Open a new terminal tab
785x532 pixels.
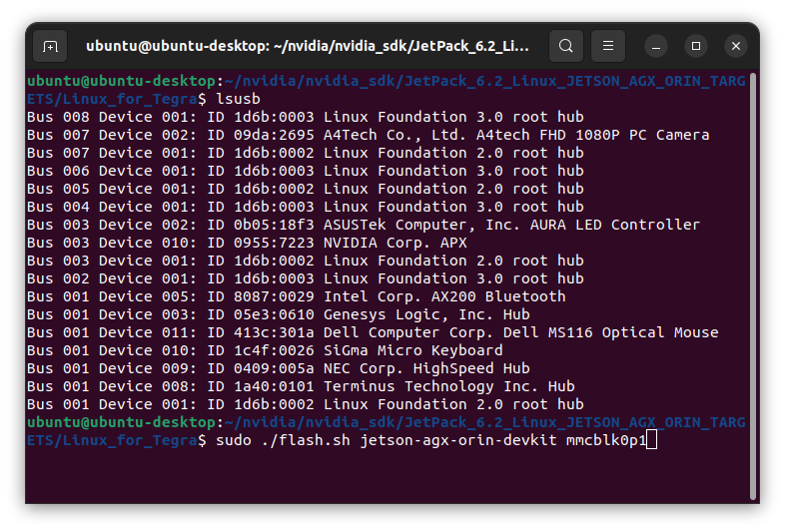pos(50,46)
